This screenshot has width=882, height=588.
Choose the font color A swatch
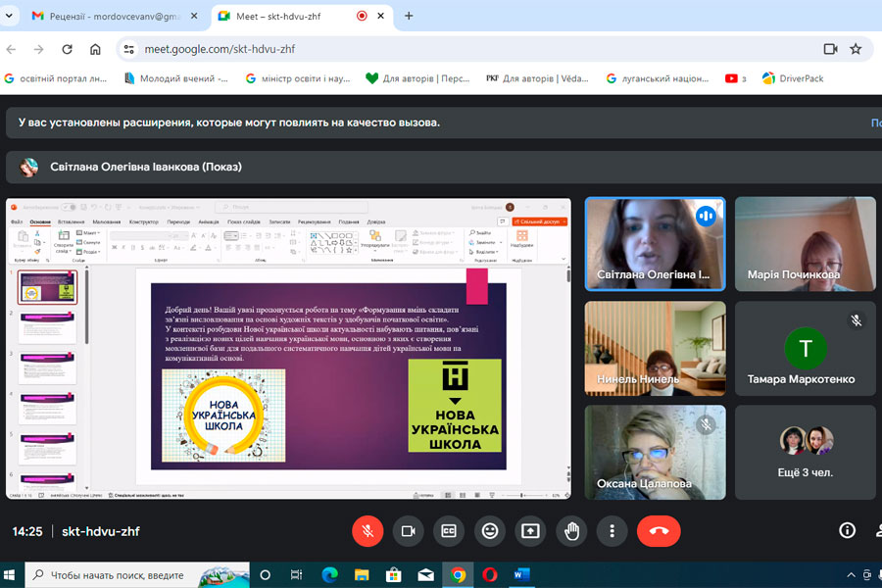click(x=208, y=248)
